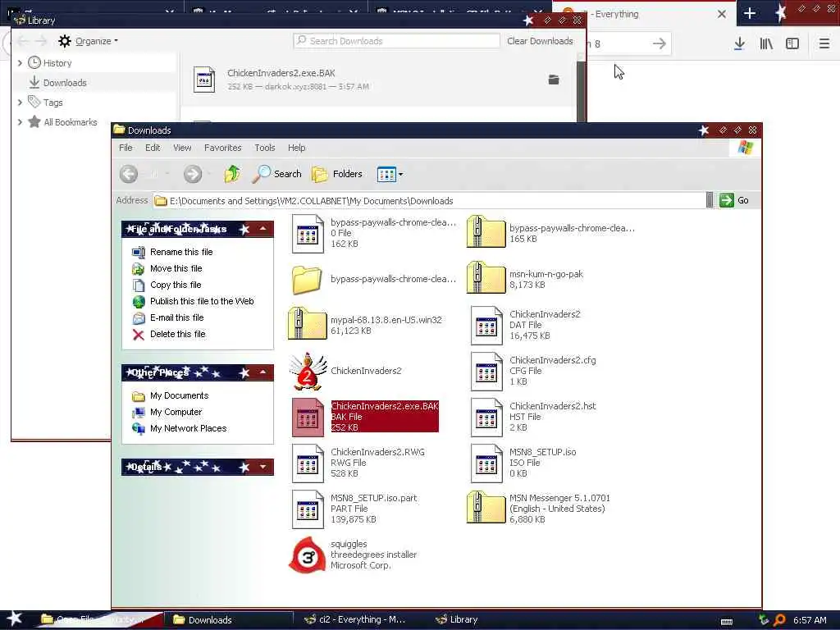Viewport: 840px width, 630px height.
Task: Open the Organize menu in Library window
Action: pyautogui.click(x=89, y=41)
